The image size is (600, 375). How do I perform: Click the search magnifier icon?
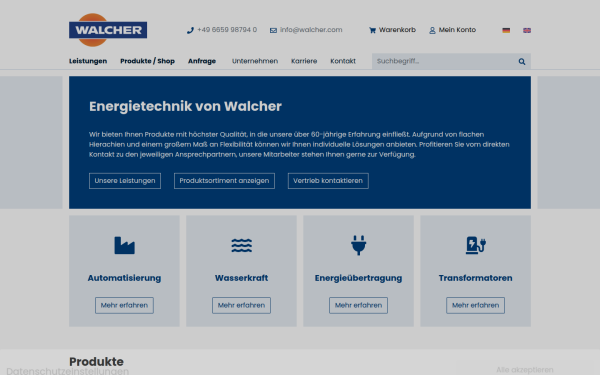tap(522, 61)
